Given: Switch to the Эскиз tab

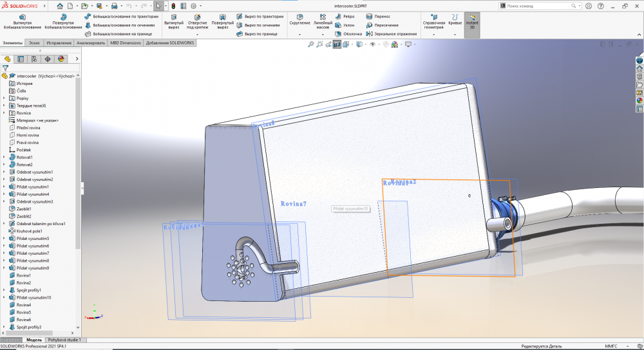Looking at the screenshot, I should click(35, 43).
